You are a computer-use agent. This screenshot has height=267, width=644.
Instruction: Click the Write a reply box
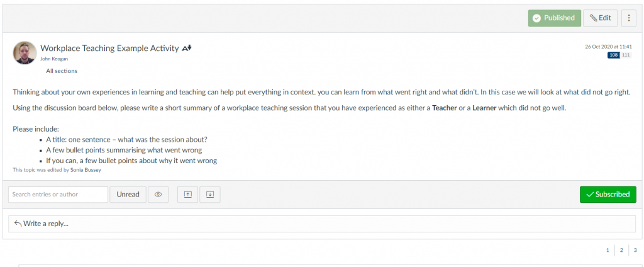[322, 224]
